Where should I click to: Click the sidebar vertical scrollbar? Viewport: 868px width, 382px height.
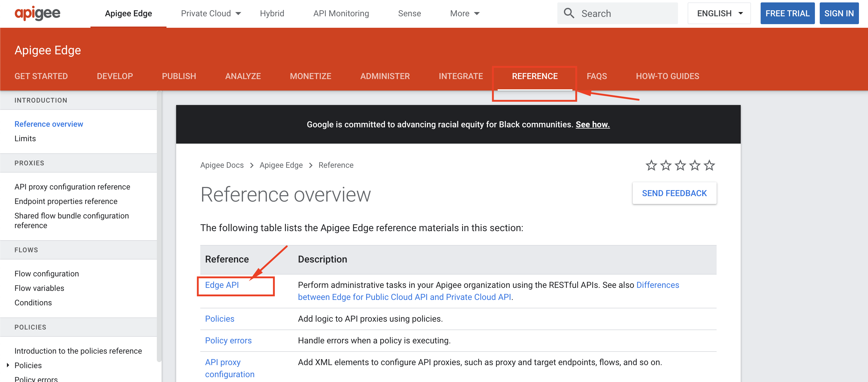click(x=159, y=226)
